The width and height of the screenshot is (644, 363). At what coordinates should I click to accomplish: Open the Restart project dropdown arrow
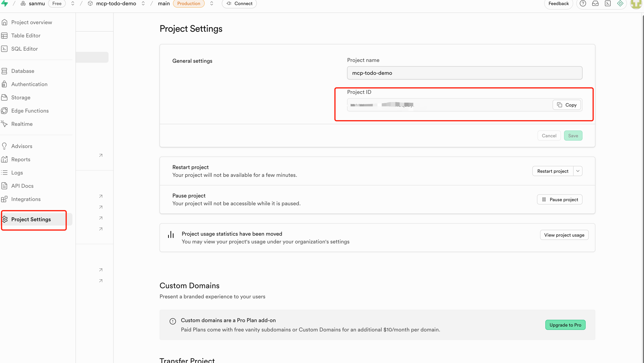tap(578, 171)
